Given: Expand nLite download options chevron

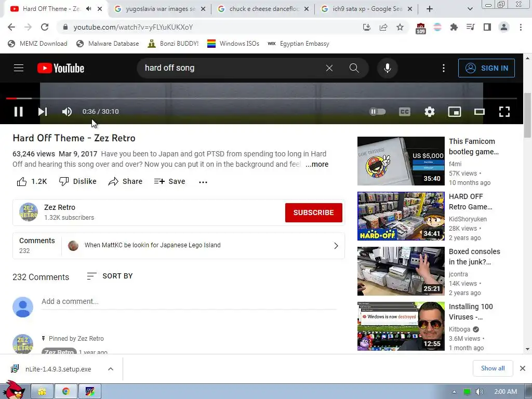Looking at the screenshot, I should pos(111,369).
